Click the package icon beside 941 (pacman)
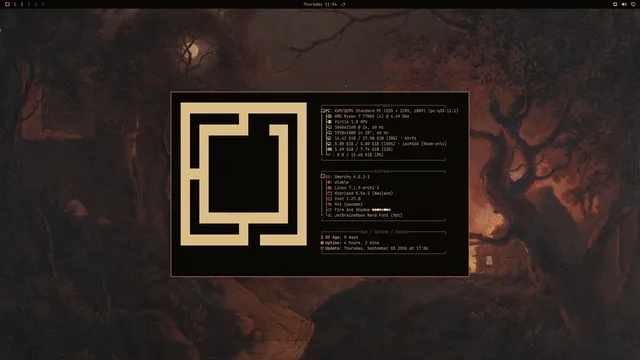Image resolution: width=640 pixels, height=360 pixels. tap(329, 204)
